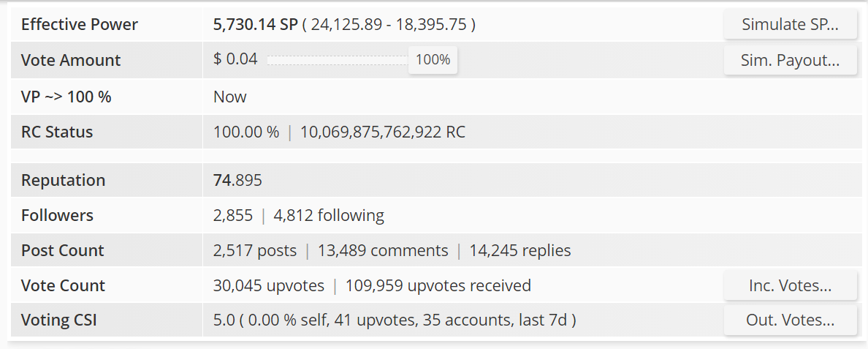Image resolution: width=868 pixels, height=349 pixels.
Task: Click the 13,489 comments count
Action: 383,251
